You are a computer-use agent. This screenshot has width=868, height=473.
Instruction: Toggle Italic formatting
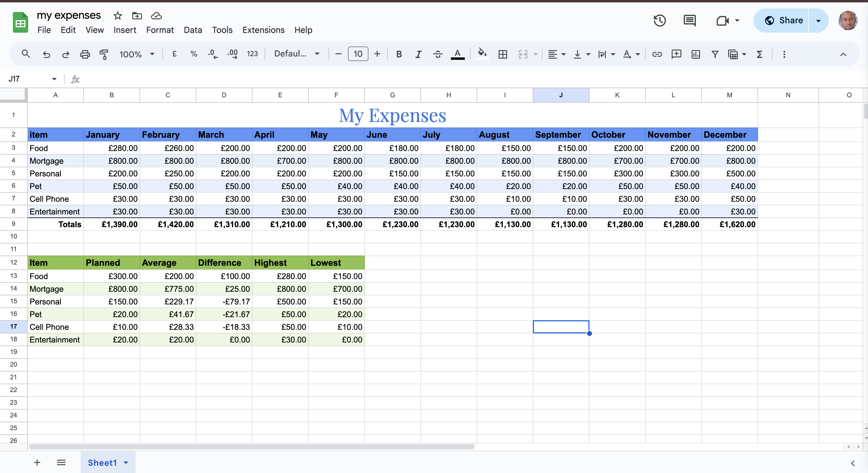pyautogui.click(x=418, y=54)
